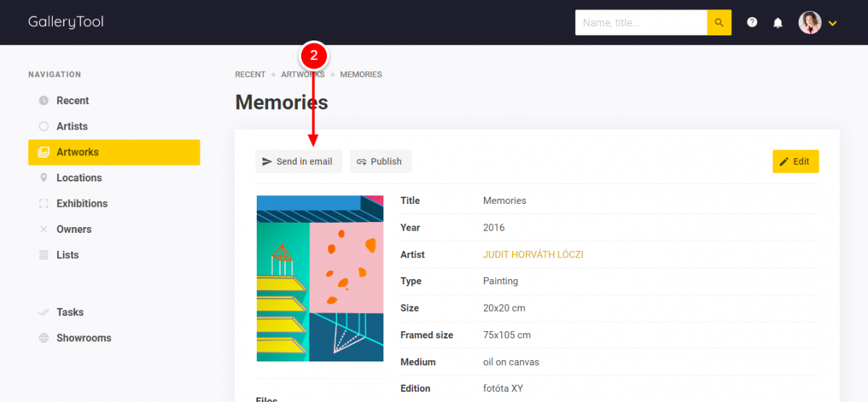Screen dimensions: 868x402
Task: Expand the user menu chevron
Action: coord(833,23)
